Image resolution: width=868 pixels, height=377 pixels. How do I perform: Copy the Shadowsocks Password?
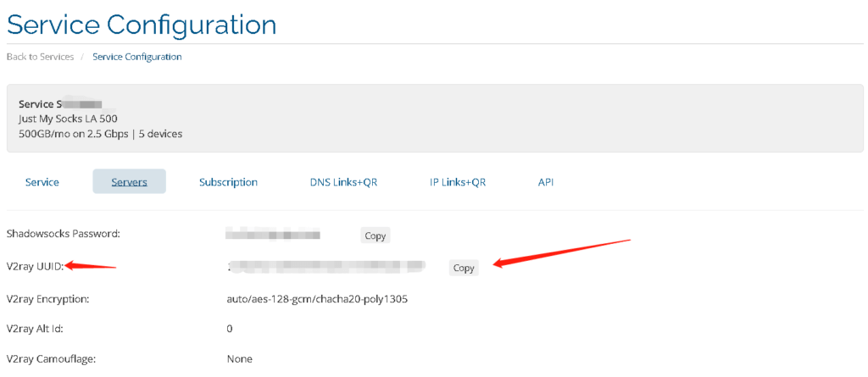point(375,236)
